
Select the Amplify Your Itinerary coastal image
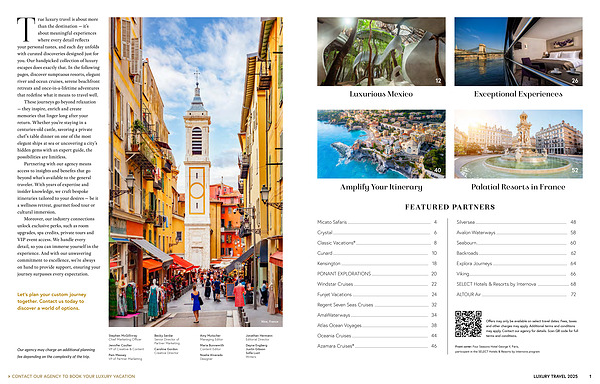[x=381, y=144]
